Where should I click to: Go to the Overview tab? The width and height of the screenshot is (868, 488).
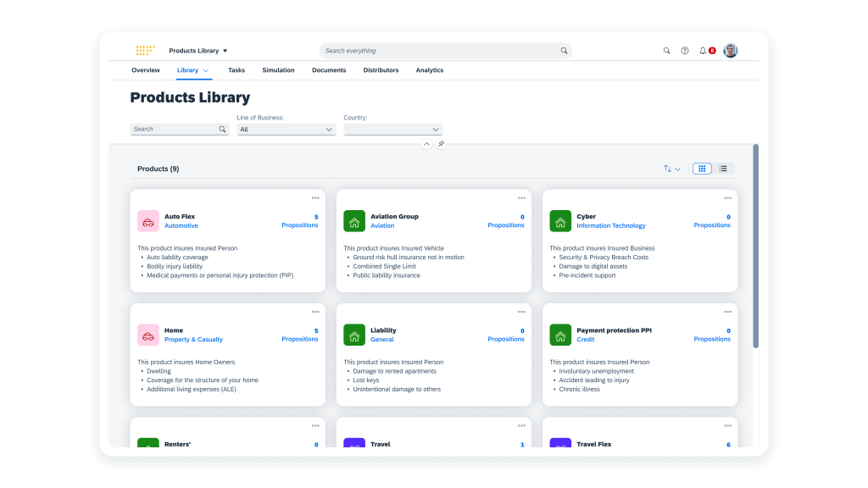(x=146, y=70)
